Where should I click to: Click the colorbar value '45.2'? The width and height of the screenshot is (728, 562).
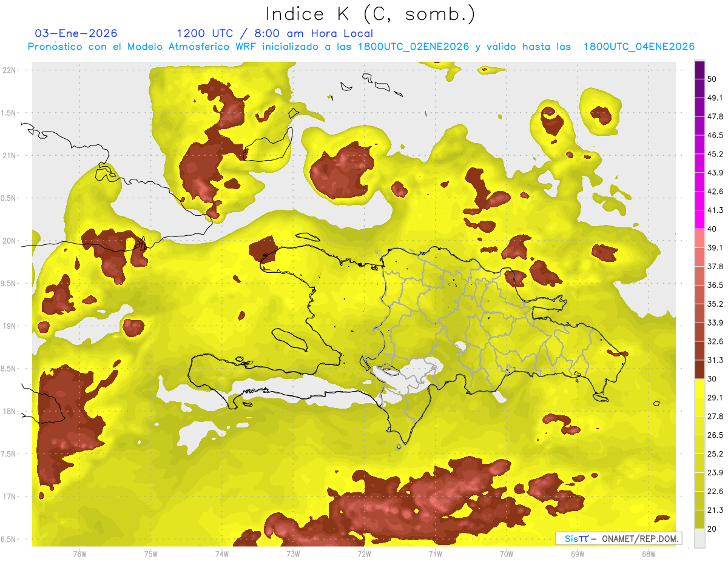[715, 154]
